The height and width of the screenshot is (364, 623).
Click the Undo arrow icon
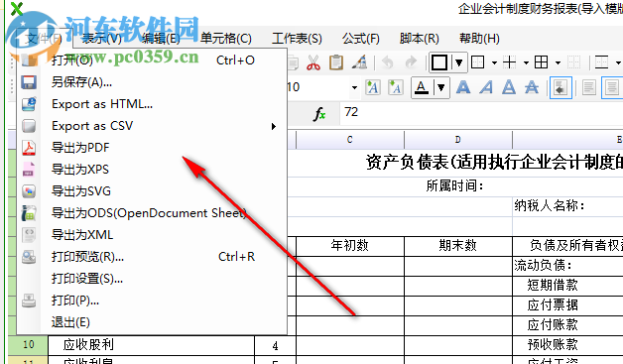click(387, 62)
